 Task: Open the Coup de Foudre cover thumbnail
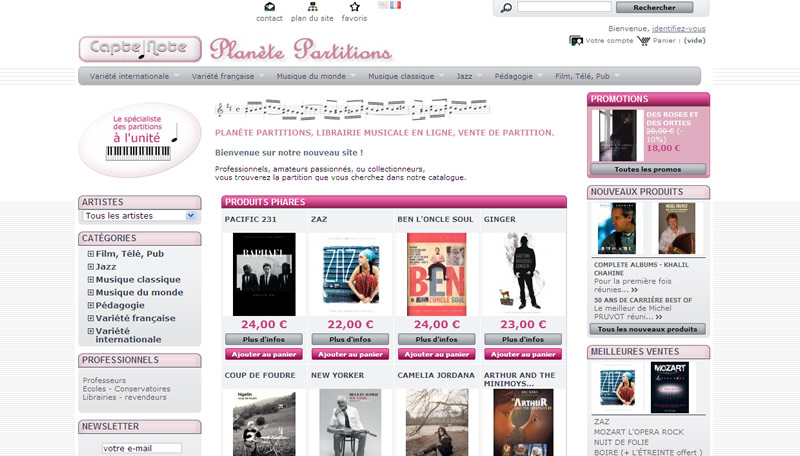tap(264, 422)
